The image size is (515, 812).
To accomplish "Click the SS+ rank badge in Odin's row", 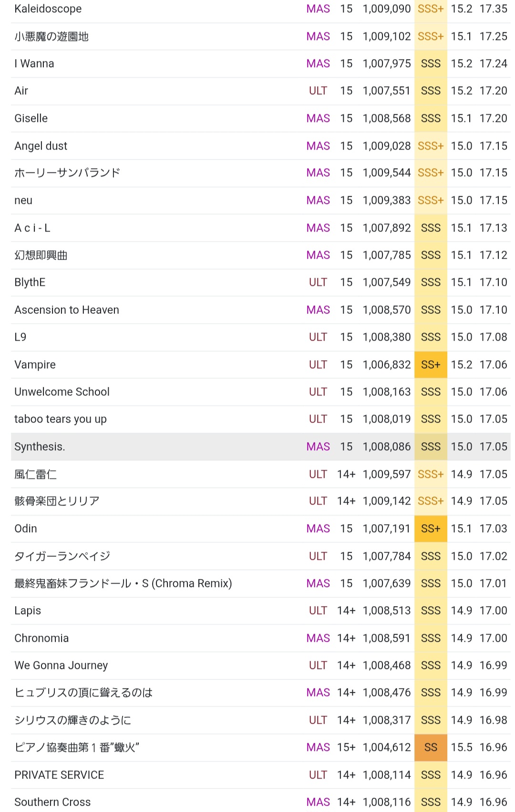I will [x=431, y=529].
